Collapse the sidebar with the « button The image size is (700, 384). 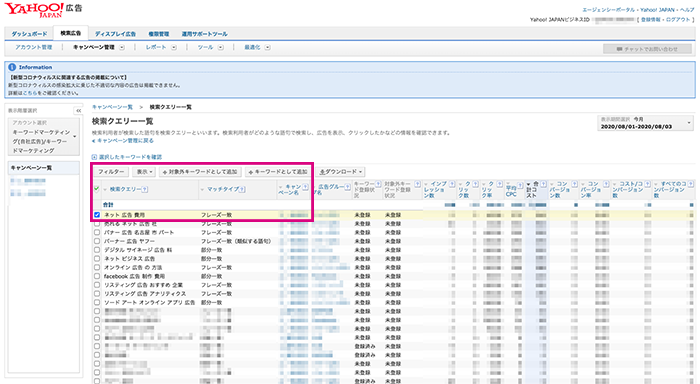point(78,110)
